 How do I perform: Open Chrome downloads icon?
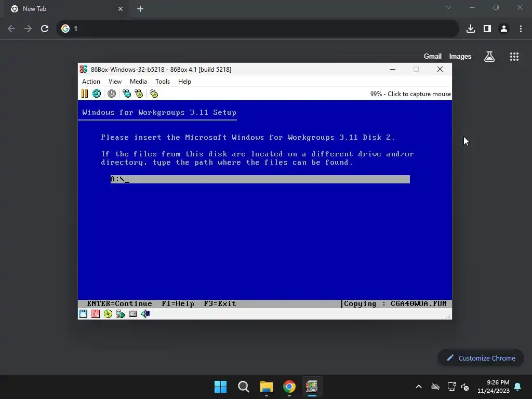471,29
